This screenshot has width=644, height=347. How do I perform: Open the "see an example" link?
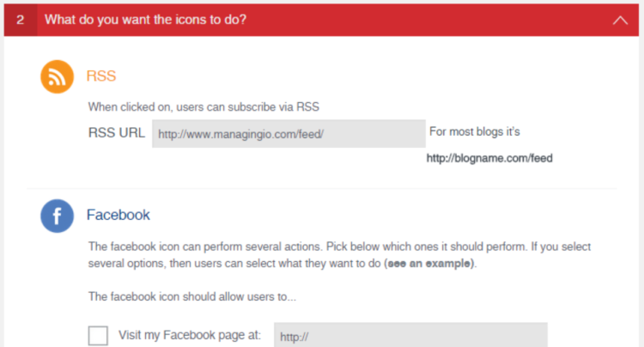pyautogui.click(x=429, y=263)
